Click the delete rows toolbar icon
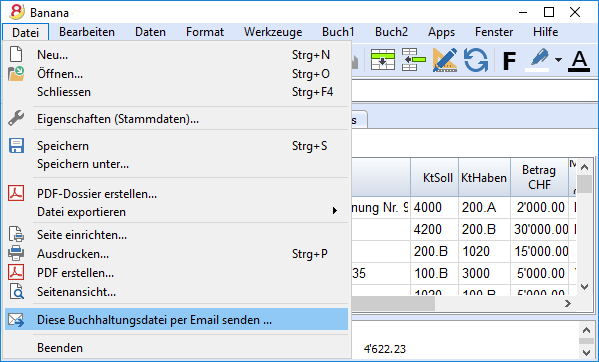Screen dimensions: 599x362 (414, 60)
